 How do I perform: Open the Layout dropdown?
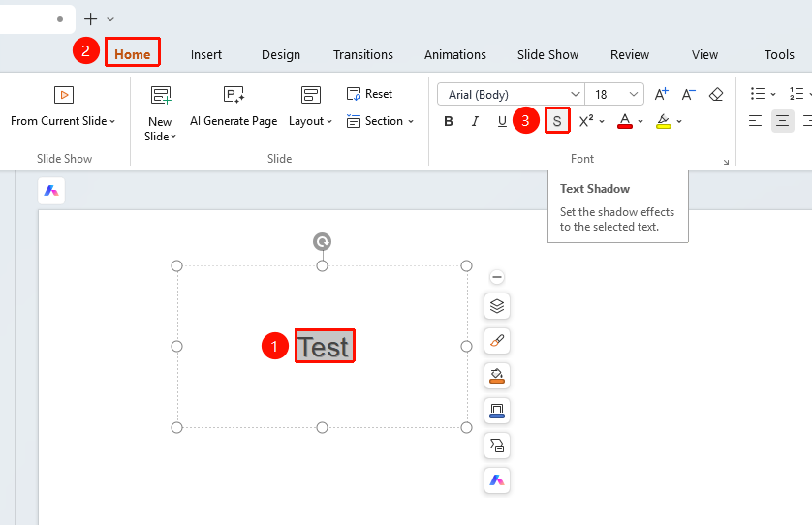coord(310,121)
